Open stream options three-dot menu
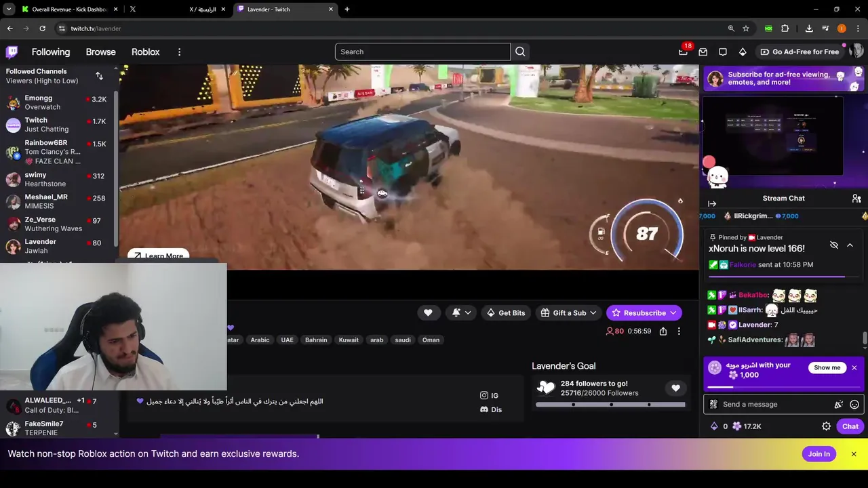Screen dimensions: 868x488 point(679,331)
